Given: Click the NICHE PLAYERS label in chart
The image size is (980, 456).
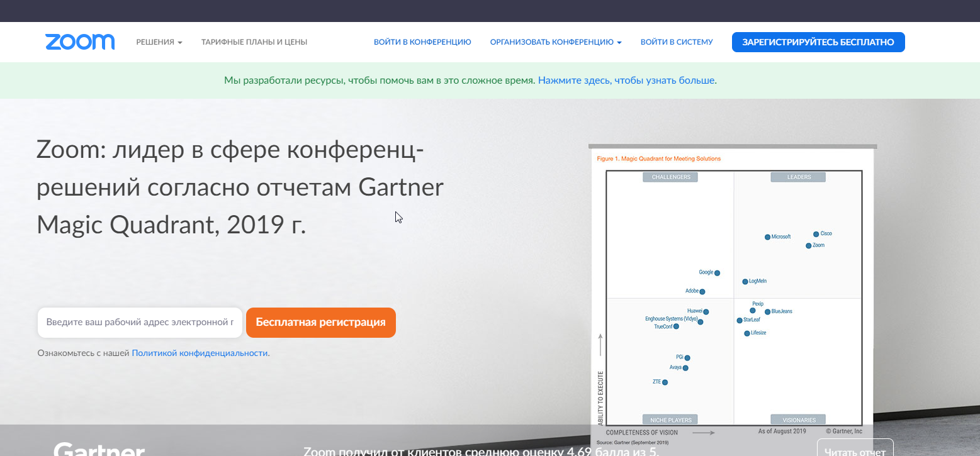Looking at the screenshot, I should [671, 420].
